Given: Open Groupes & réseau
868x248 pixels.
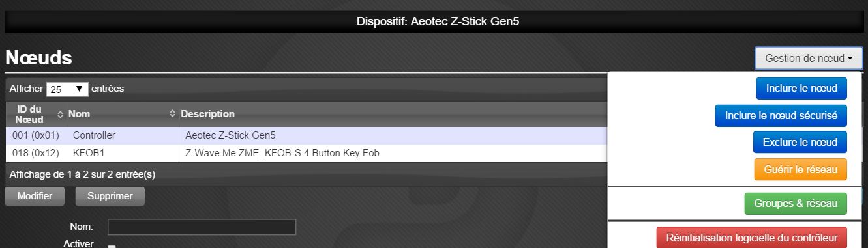Looking at the screenshot, I should coord(796,204).
